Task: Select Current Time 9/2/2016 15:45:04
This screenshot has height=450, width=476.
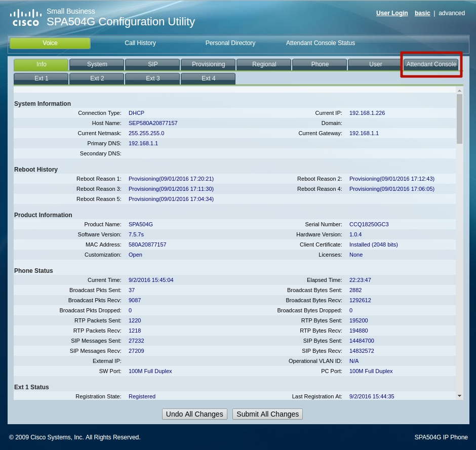Action: 151,280
